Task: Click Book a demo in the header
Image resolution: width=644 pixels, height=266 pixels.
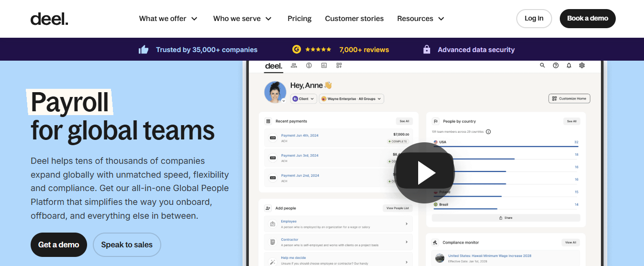Action: pyautogui.click(x=588, y=19)
